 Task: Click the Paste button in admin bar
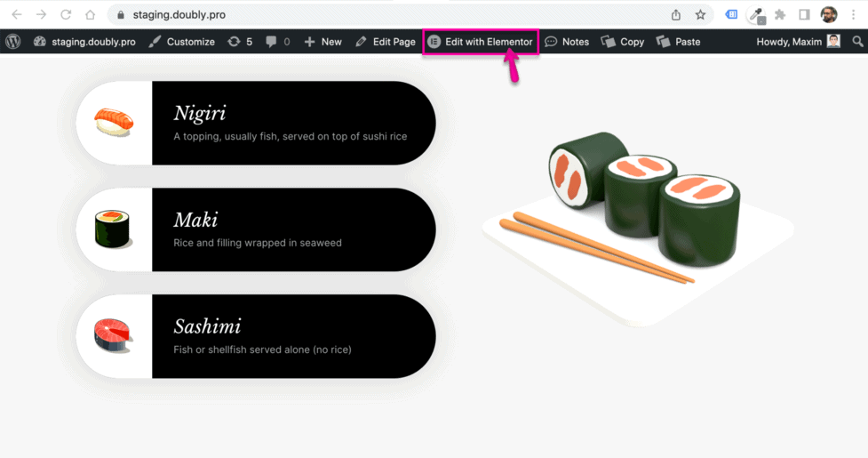(678, 42)
